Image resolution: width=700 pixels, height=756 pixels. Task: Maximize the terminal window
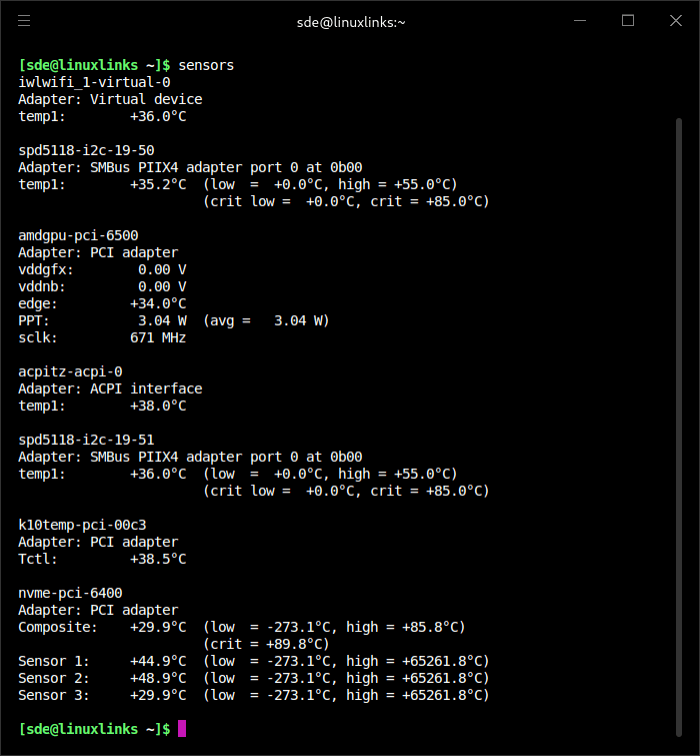click(628, 21)
